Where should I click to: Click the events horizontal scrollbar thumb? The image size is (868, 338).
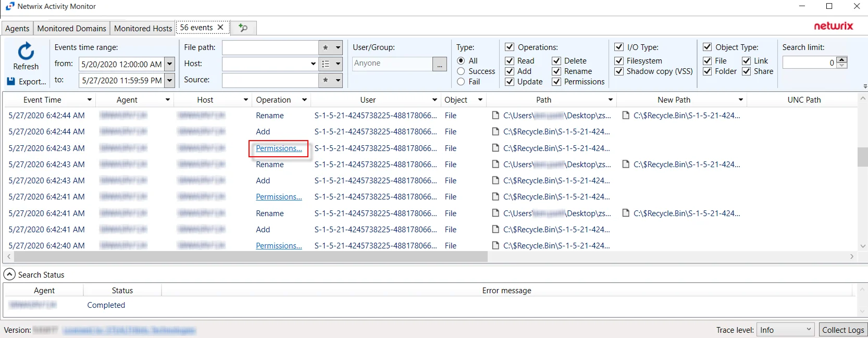251,257
